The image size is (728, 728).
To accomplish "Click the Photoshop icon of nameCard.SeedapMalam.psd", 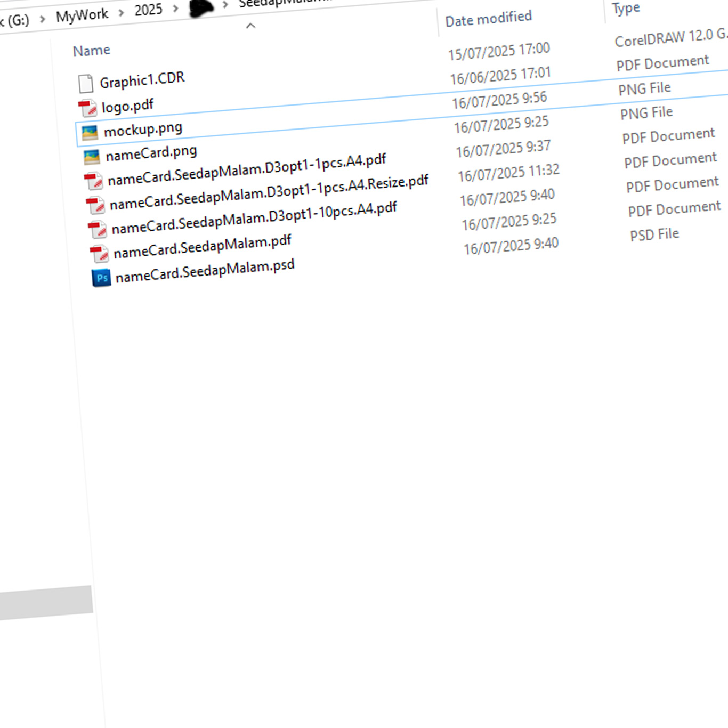I will [101, 278].
